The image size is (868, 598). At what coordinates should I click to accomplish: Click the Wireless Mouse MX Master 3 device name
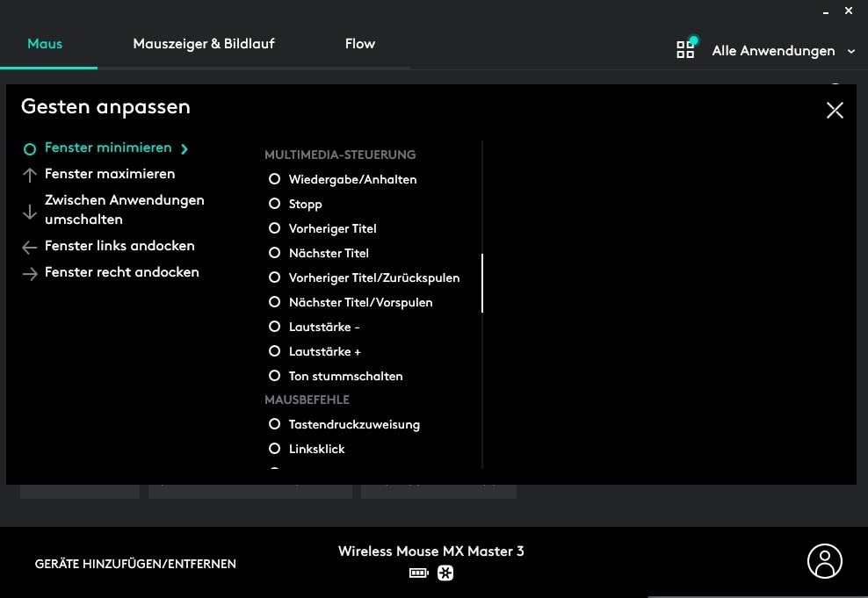430,551
